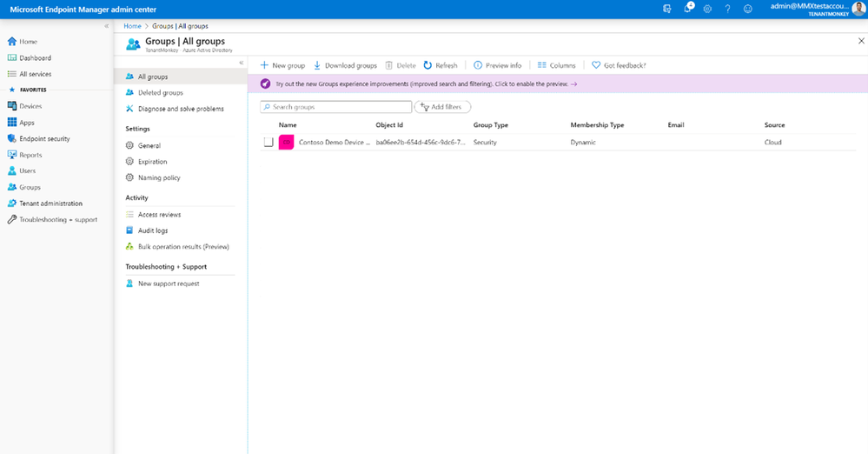Image resolution: width=868 pixels, height=454 pixels.
Task: Click Add filters button
Action: (442, 107)
